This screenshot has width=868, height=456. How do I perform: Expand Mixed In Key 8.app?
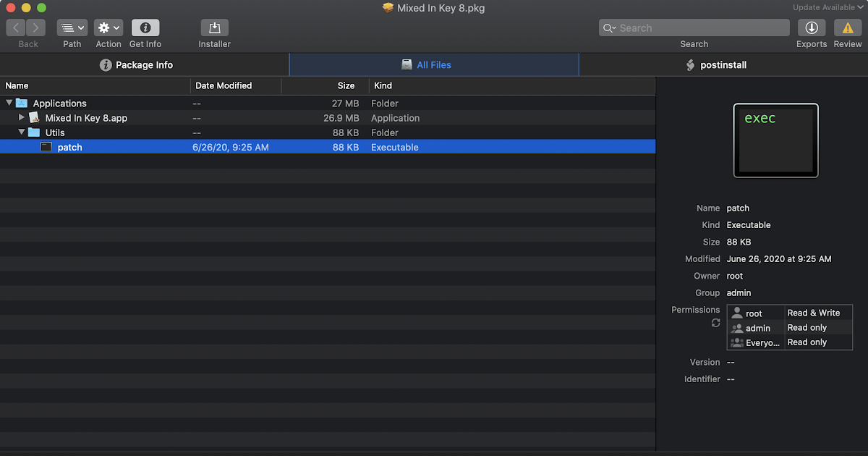pyautogui.click(x=22, y=117)
